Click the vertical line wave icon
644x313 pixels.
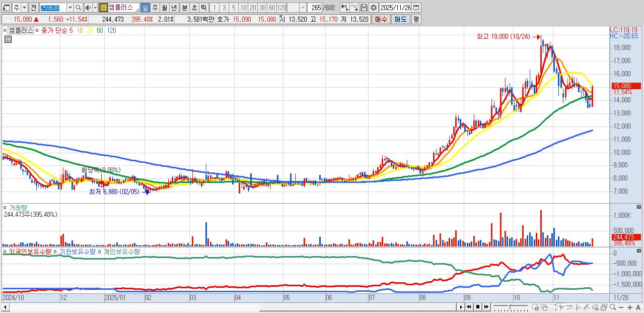pos(578,307)
